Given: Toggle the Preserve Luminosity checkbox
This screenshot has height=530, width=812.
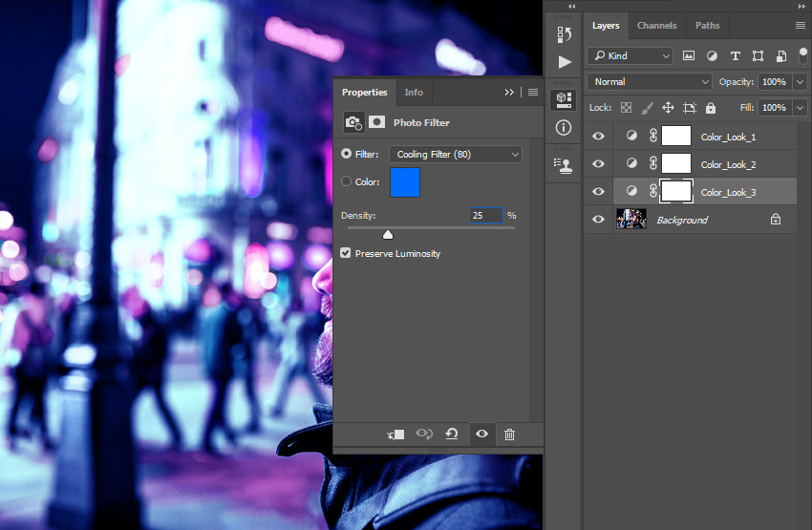Looking at the screenshot, I should tap(346, 253).
